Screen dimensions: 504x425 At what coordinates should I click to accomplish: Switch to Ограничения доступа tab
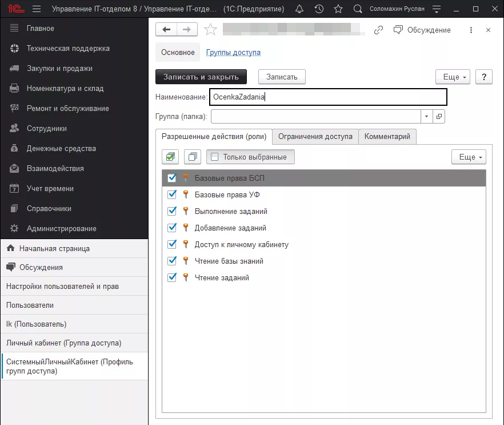pyautogui.click(x=315, y=137)
